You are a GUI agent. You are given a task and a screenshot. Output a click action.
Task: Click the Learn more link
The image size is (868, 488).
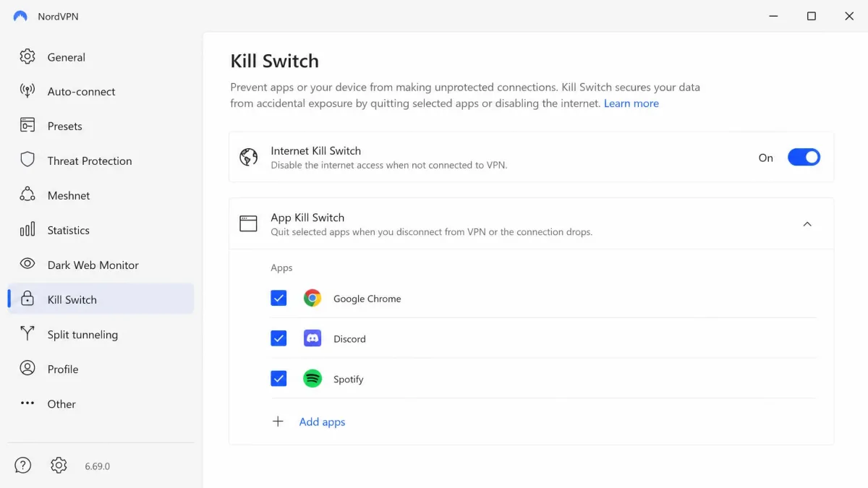(631, 103)
